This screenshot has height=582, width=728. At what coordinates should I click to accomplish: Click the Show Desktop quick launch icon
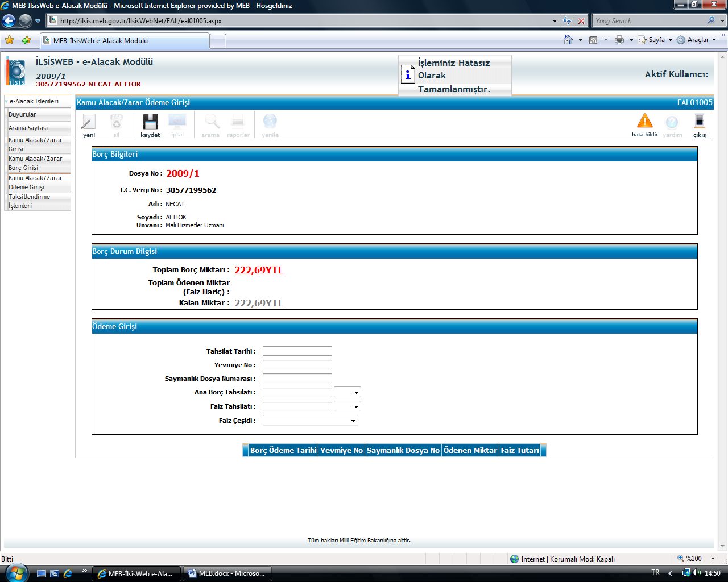(42, 573)
